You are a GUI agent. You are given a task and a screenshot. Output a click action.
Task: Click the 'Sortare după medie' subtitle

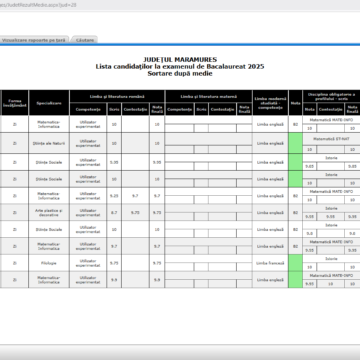[180, 74]
